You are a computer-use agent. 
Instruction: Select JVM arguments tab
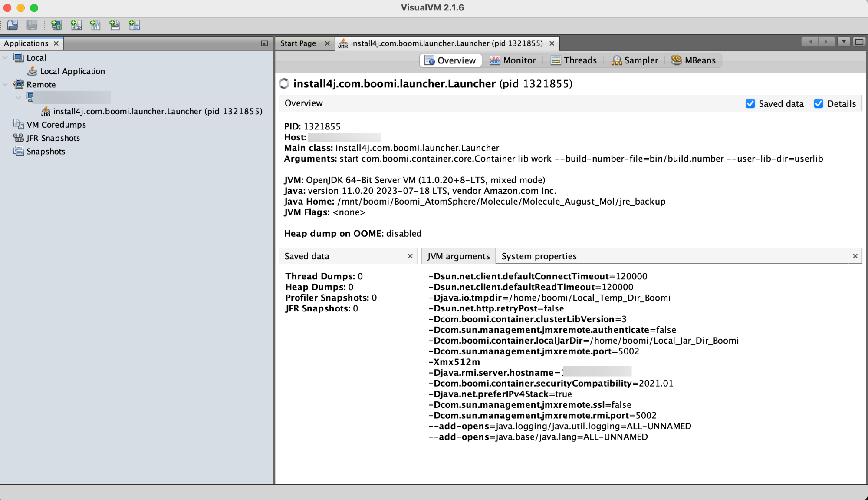pyautogui.click(x=457, y=256)
